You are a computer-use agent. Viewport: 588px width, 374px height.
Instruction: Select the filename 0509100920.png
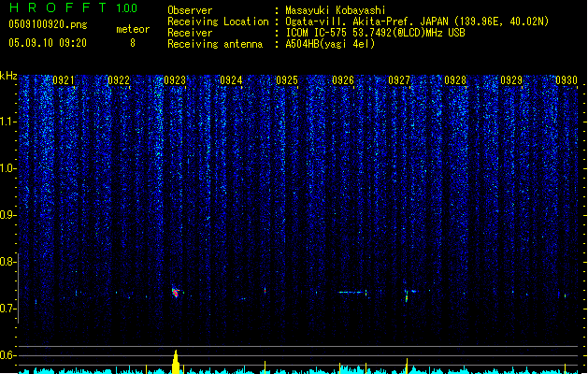click(48, 25)
